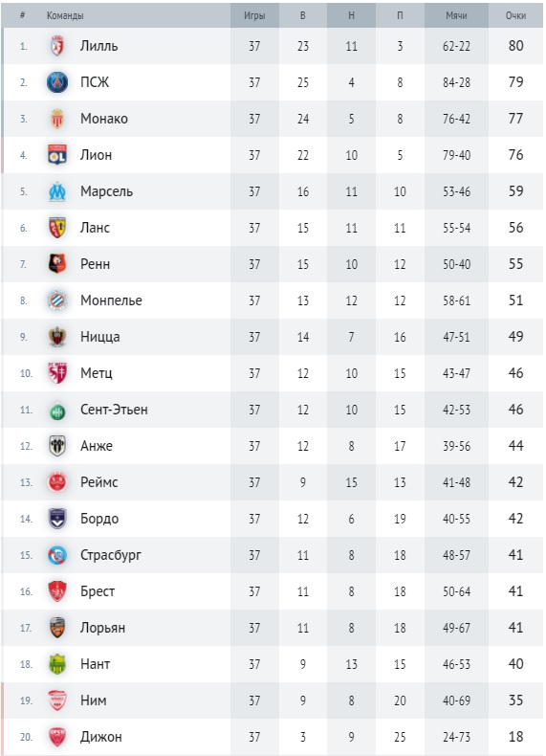Click the Марсель team emblem

click(57, 191)
